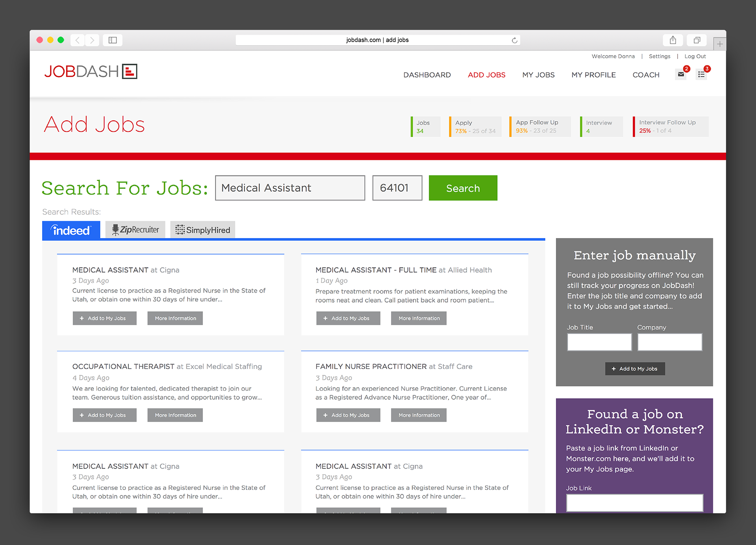Open the Dashboard nav item
756x545 pixels.
pyautogui.click(x=427, y=75)
